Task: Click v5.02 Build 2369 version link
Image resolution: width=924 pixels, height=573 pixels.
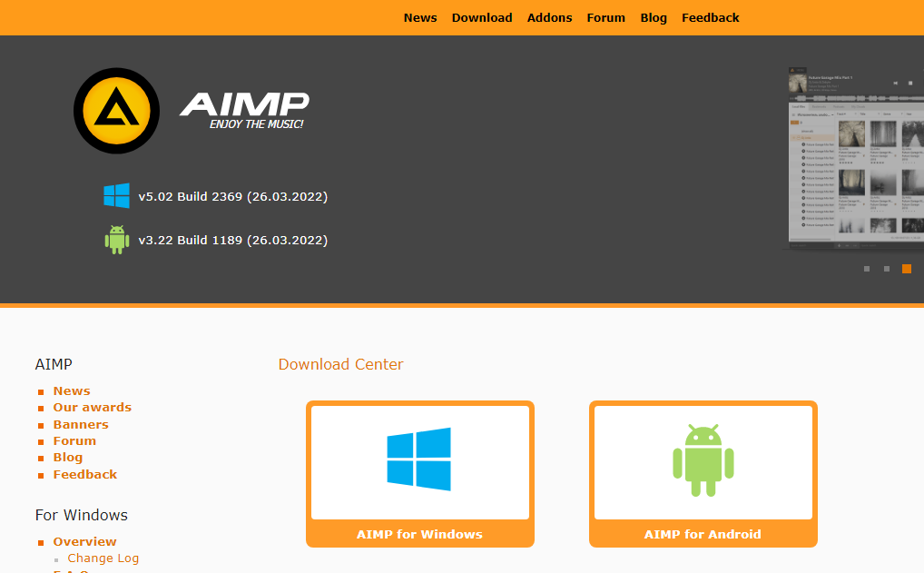Action: (x=232, y=196)
